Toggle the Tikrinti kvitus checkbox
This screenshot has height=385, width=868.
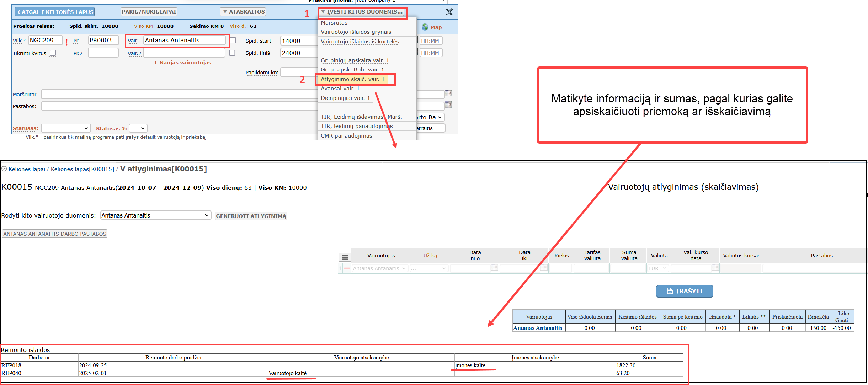point(53,53)
